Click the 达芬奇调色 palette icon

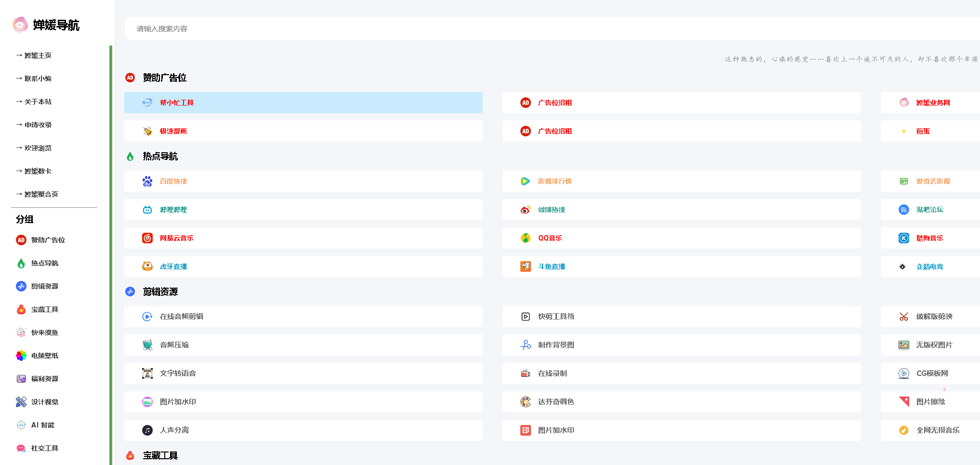click(526, 402)
